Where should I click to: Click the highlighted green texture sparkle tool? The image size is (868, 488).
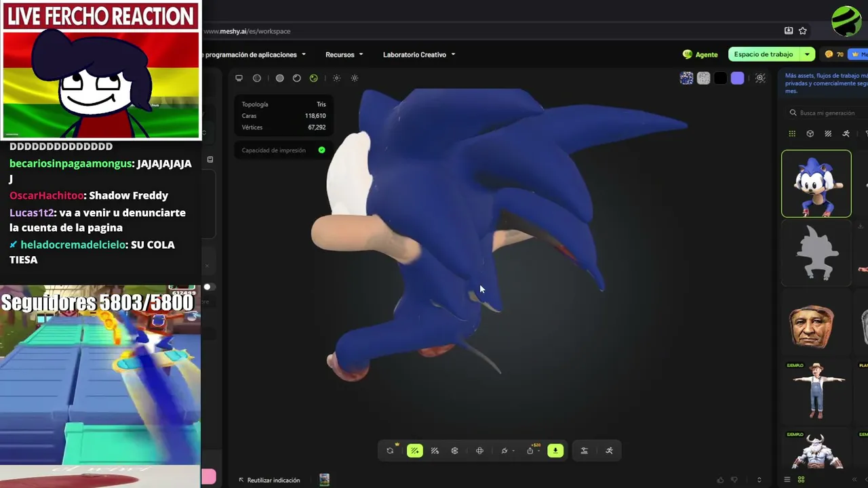coord(414,451)
